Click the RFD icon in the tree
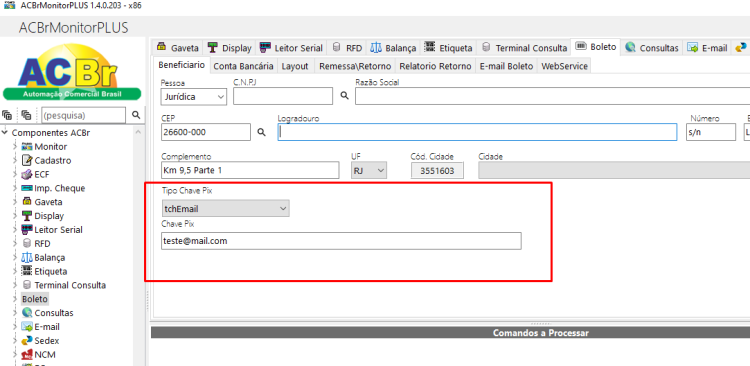 (x=27, y=244)
